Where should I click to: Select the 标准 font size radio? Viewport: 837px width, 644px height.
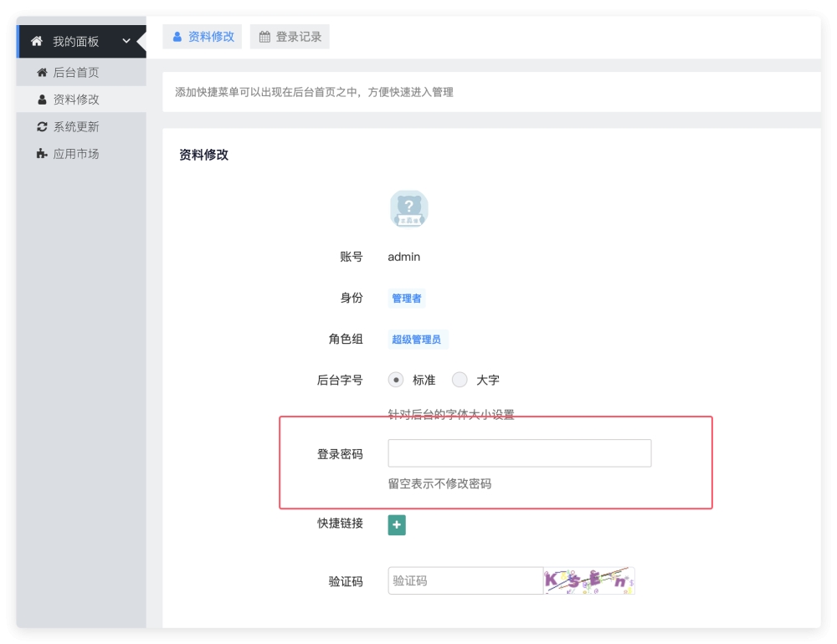pyautogui.click(x=396, y=380)
